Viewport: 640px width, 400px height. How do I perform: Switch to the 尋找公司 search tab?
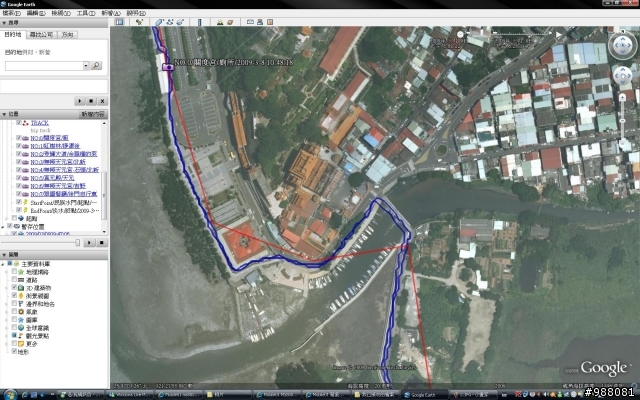42,35
